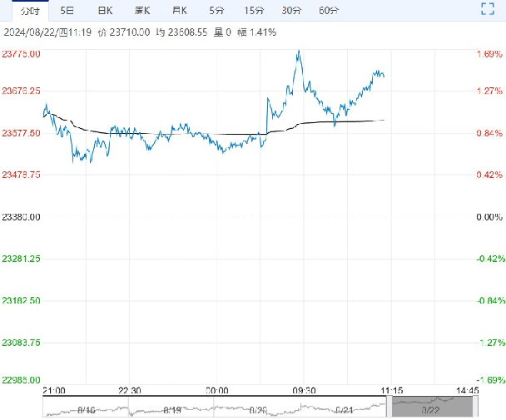The width and height of the screenshot is (506, 420).
Task: Open the 5日 chart tab
Action: click(x=67, y=11)
